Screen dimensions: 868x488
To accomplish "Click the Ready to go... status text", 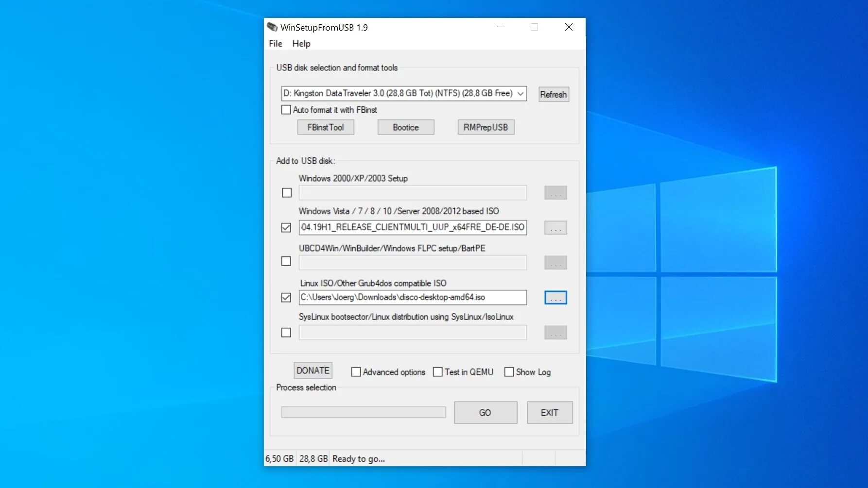I will (359, 458).
